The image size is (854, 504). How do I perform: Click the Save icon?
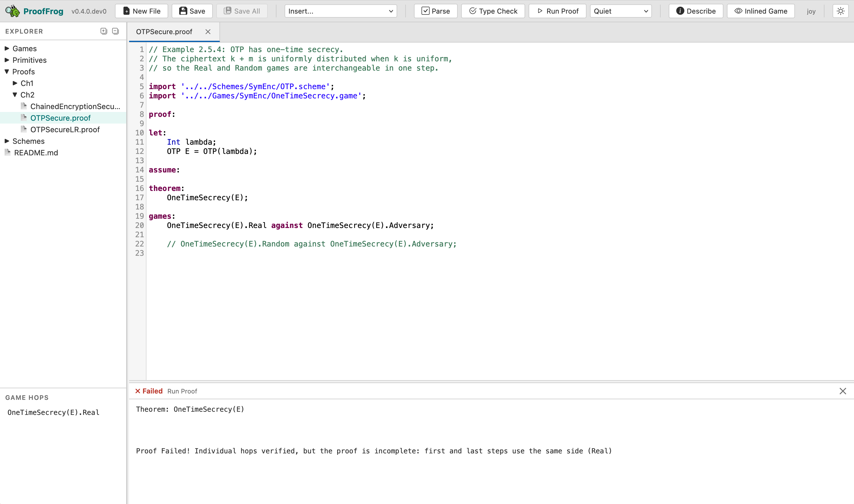click(x=184, y=11)
